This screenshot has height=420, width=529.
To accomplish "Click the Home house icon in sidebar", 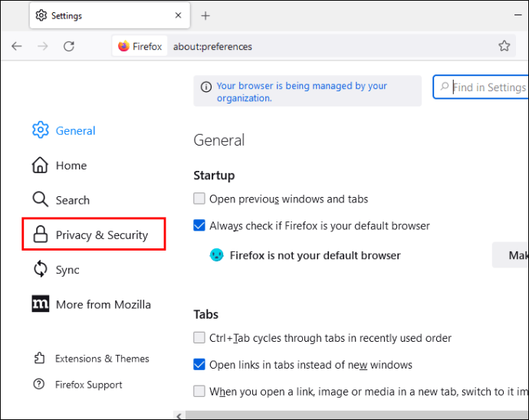I will point(40,165).
